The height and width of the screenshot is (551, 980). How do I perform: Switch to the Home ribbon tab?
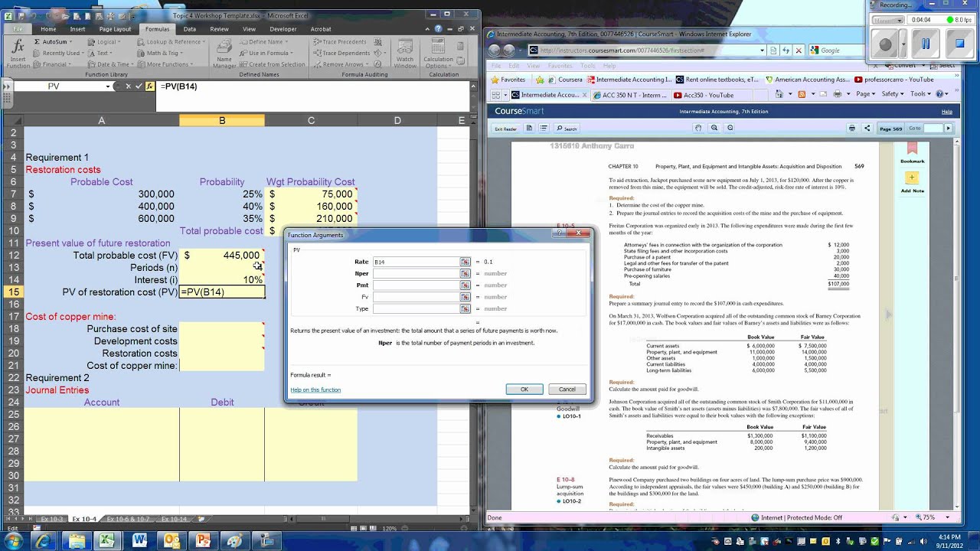(x=48, y=29)
